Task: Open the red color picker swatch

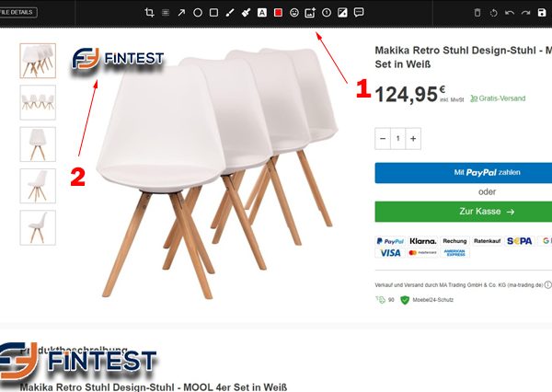Action: pos(278,13)
